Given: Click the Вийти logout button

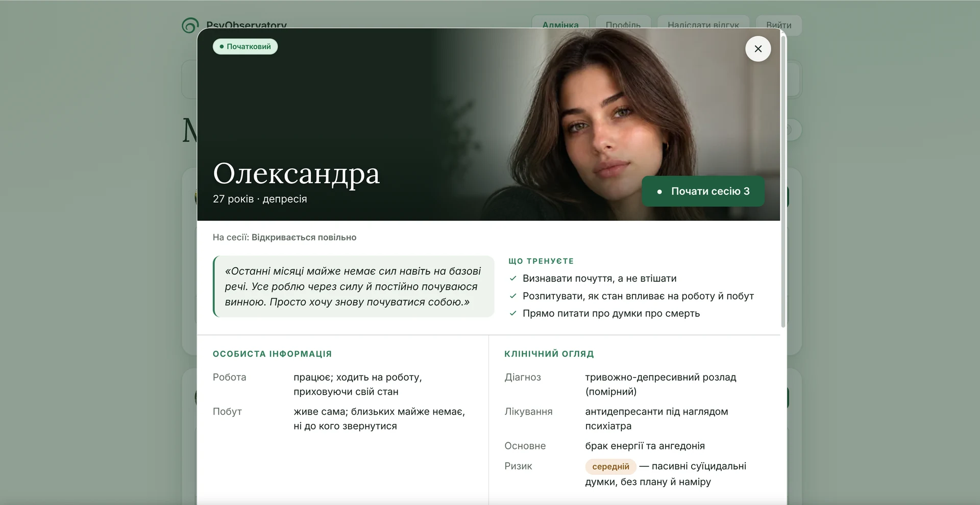Looking at the screenshot, I should (778, 24).
